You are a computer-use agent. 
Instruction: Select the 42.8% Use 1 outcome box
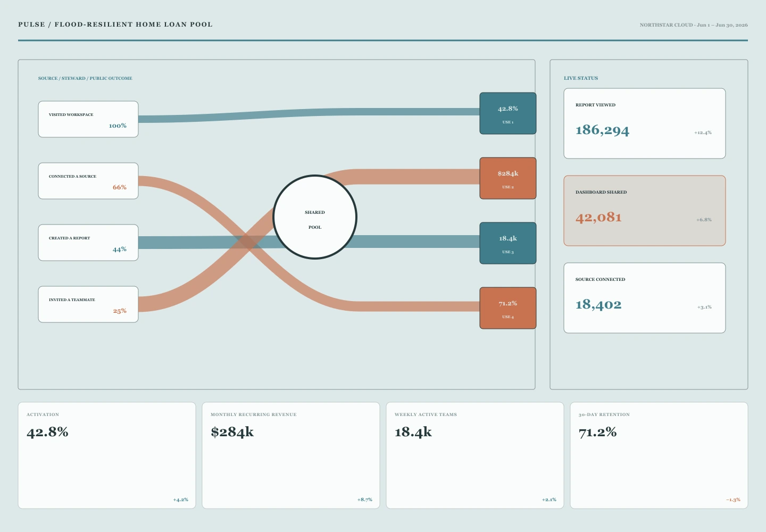point(508,113)
